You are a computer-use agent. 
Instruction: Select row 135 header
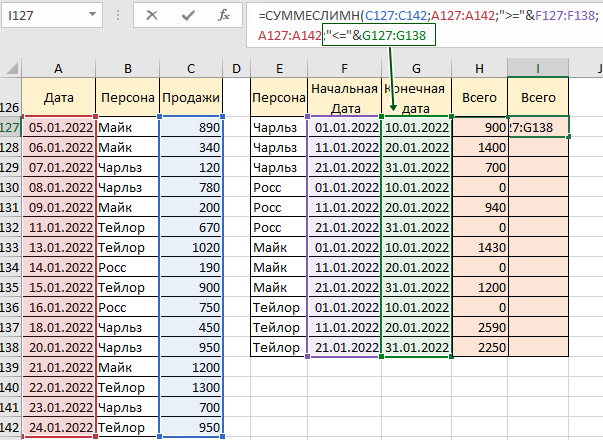click(x=10, y=288)
